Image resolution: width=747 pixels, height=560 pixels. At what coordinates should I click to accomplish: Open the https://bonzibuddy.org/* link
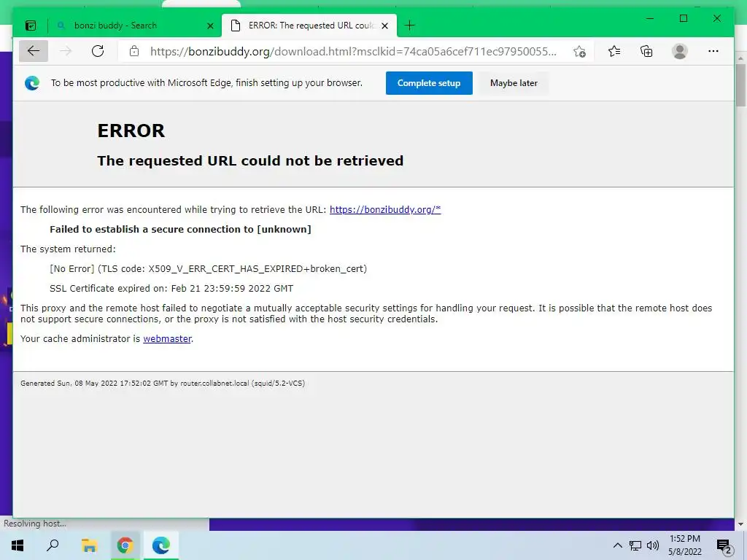tap(385, 209)
